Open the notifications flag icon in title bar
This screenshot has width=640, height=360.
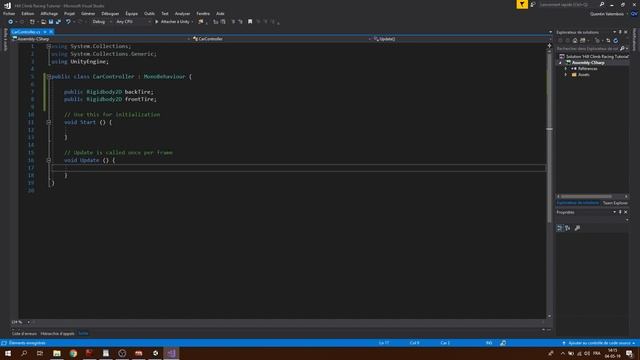(522, 4)
